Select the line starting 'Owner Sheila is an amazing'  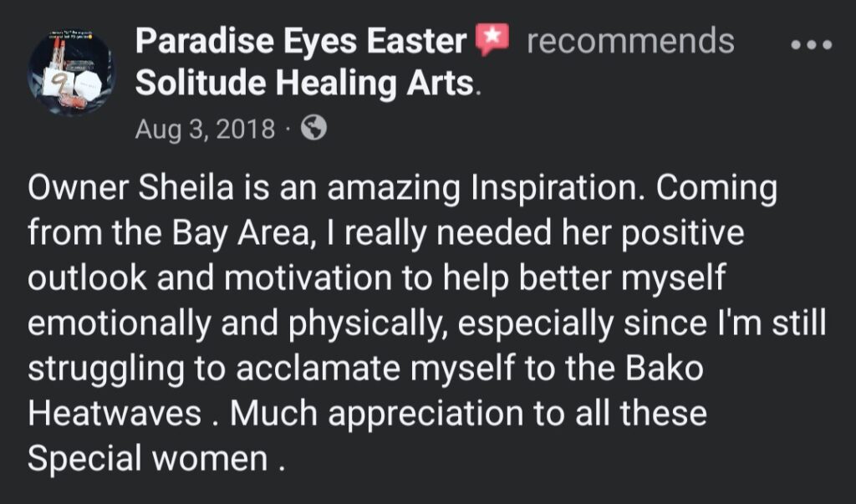(402, 188)
